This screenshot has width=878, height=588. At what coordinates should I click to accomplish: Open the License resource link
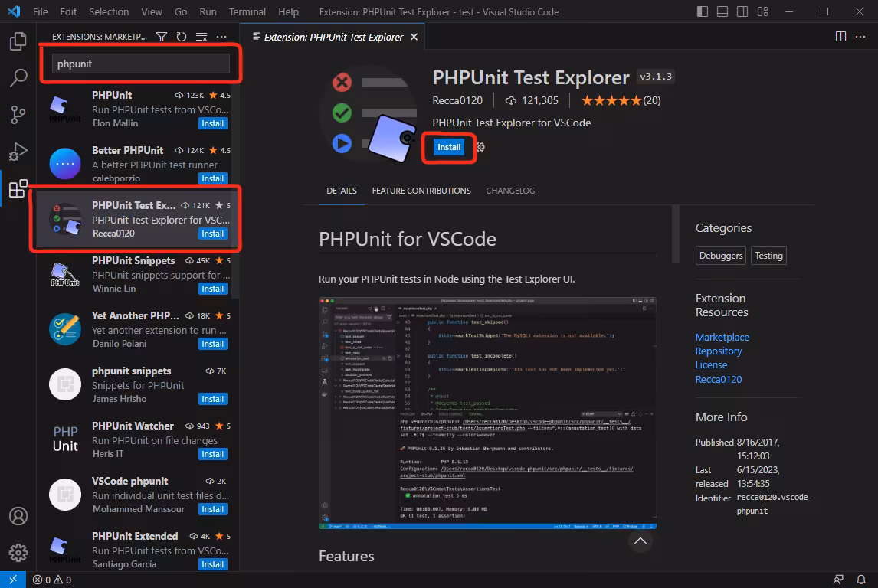pos(711,364)
